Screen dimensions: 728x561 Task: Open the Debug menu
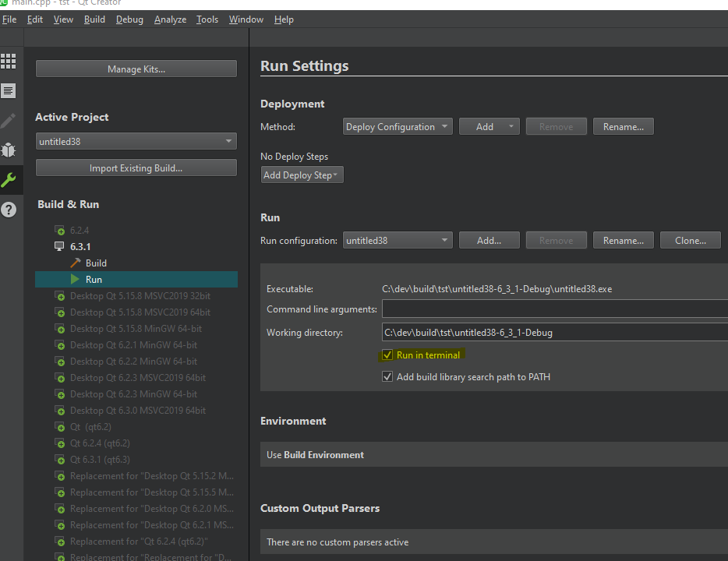click(129, 19)
